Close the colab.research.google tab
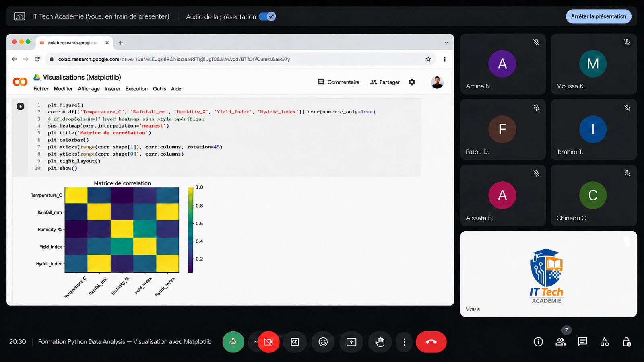This screenshot has height=362, width=644. click(x=107, y=43)
